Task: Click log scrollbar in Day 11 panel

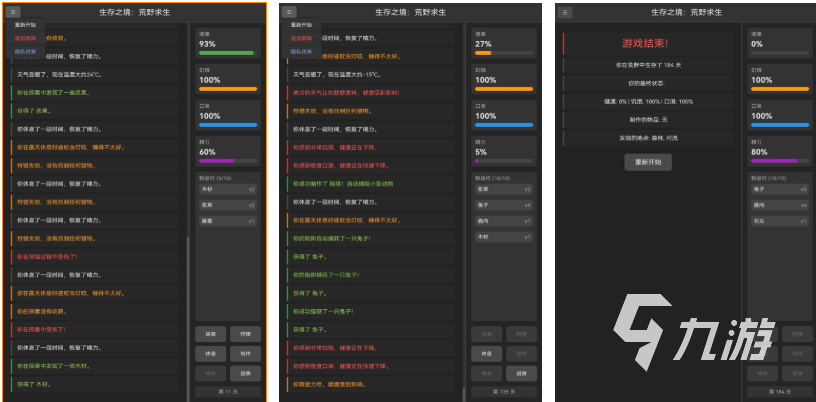Action: click(188, 318)
